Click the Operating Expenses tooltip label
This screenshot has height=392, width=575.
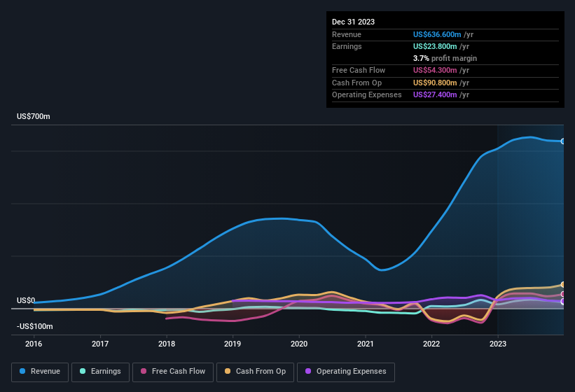(x=367, y=95)
